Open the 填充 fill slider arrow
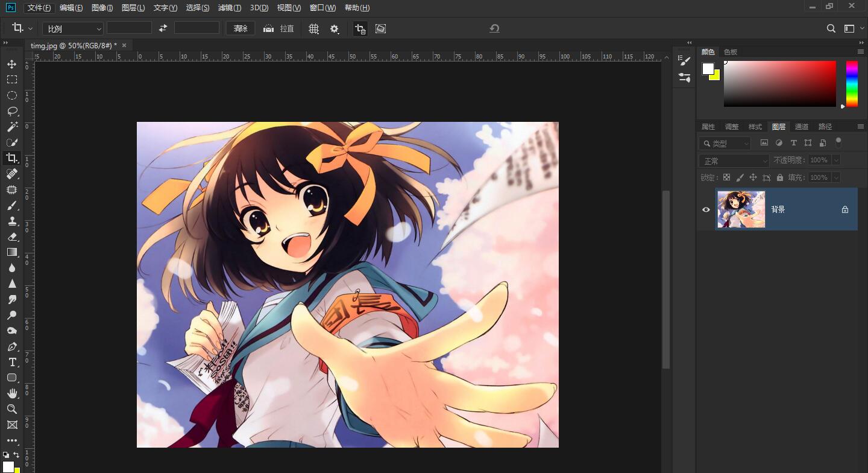Viewport: 868px width, 473px height. (x=835, y=177)
